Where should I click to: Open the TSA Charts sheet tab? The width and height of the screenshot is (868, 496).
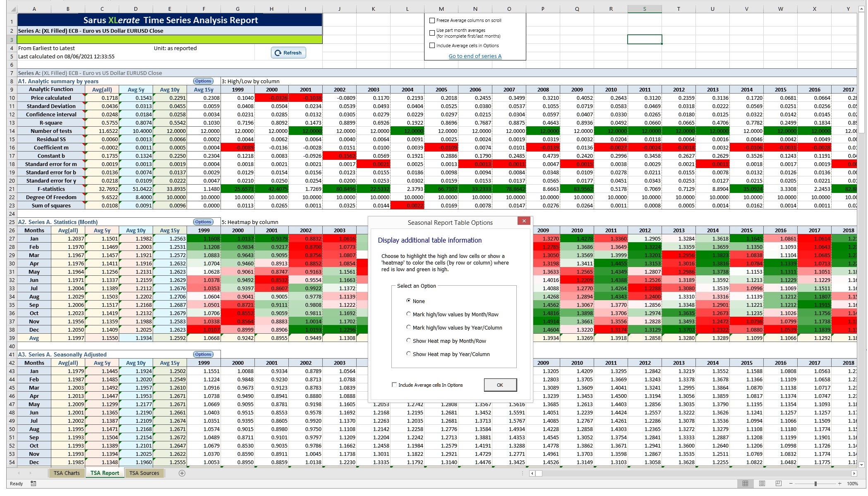pos(67,473)
